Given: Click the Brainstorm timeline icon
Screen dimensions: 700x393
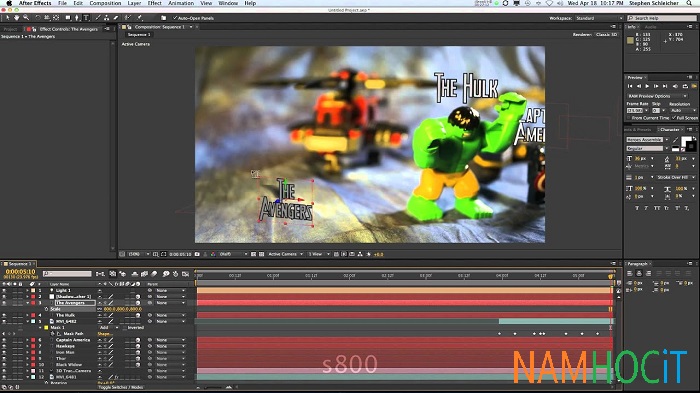Looking at the screenshot, I should coord(166,274).
